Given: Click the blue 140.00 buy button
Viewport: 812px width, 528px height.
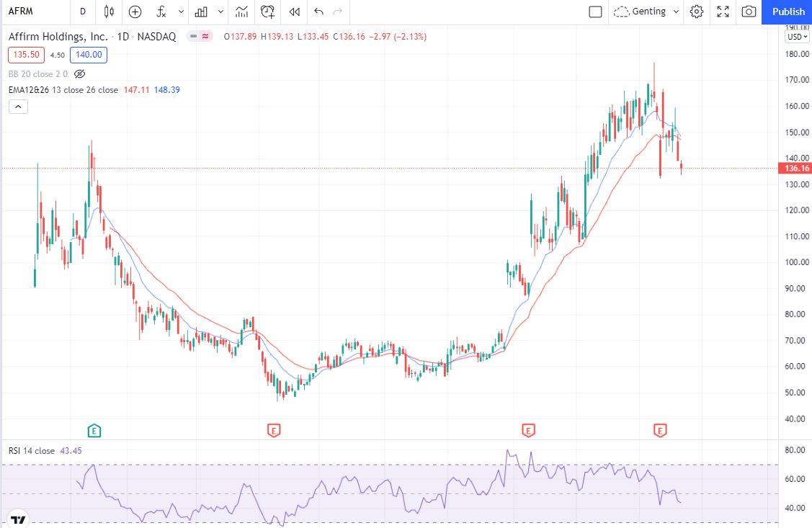Looking at the screenshot, I should [x=89, y=55].
